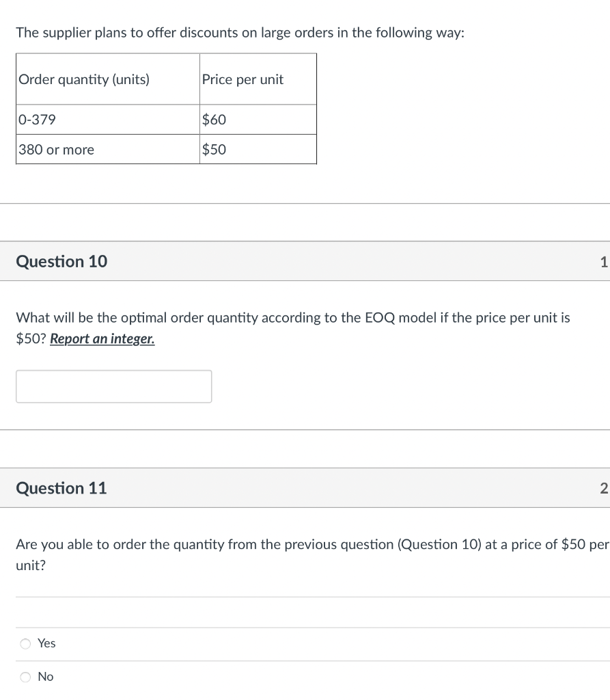Click the Yes answer label text
The image size is (610, 700).
point(46,643)
